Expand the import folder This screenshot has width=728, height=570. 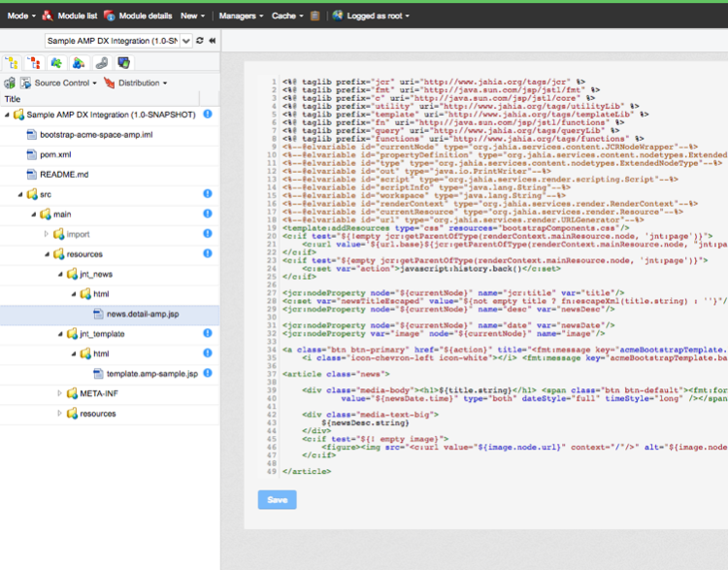pyautogui.click(x=47, y=234)
